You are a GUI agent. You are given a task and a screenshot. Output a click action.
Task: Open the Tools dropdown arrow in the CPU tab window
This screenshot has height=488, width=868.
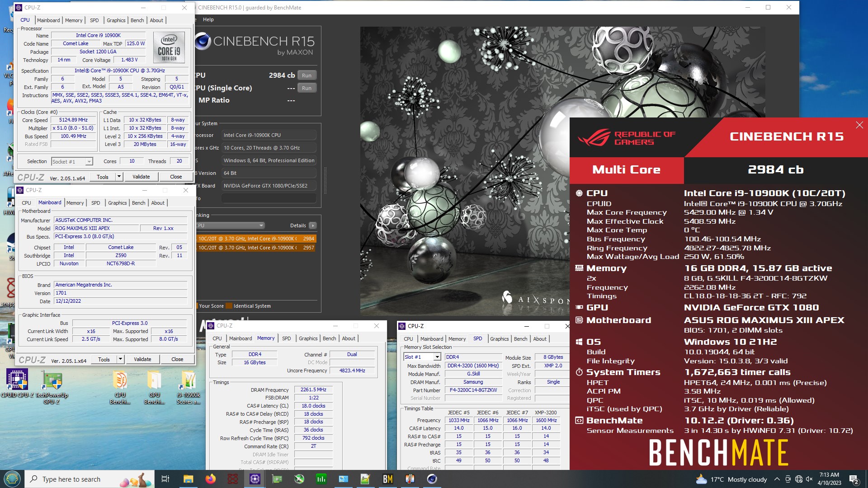[119, 177]
